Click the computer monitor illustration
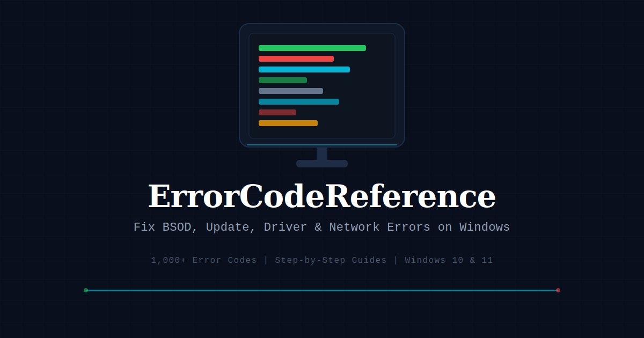Image resolution: width=644 pixels, height=338 pixels. (x=322, y=95)
